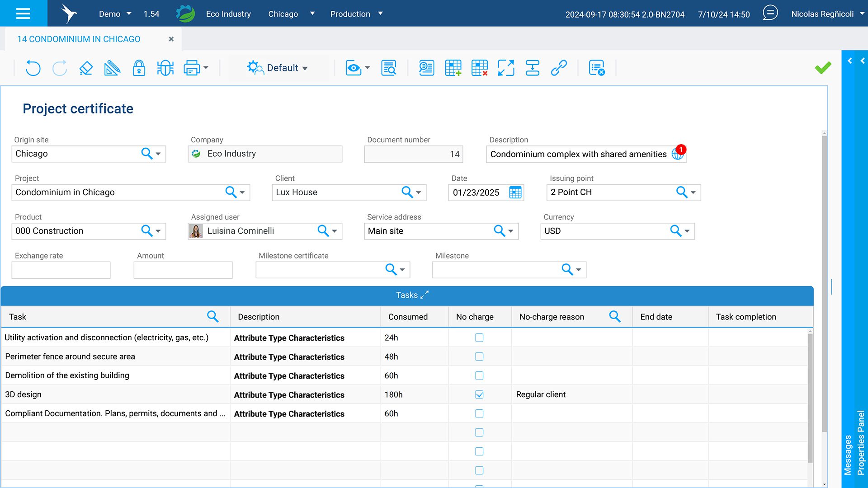Click the delete grid row icon

479,68
